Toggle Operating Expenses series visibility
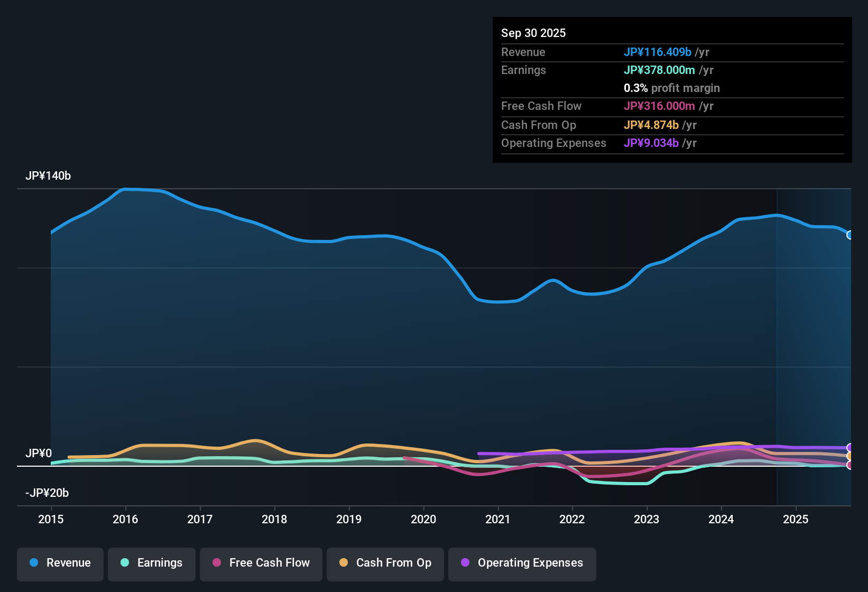This screenshot has width=868, height=592. [522, 564]
